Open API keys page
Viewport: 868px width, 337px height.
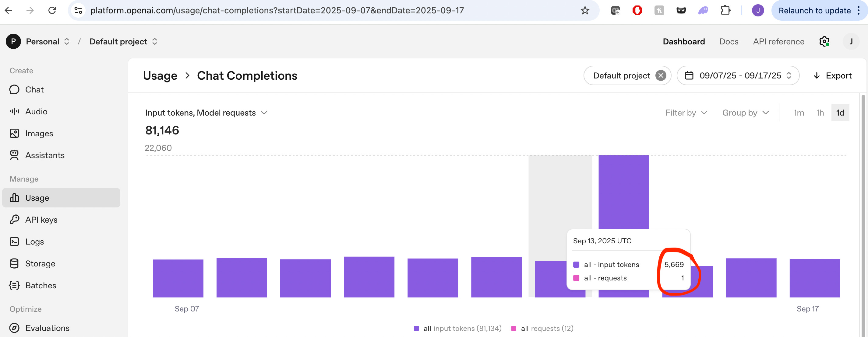[x=41, y=220]
